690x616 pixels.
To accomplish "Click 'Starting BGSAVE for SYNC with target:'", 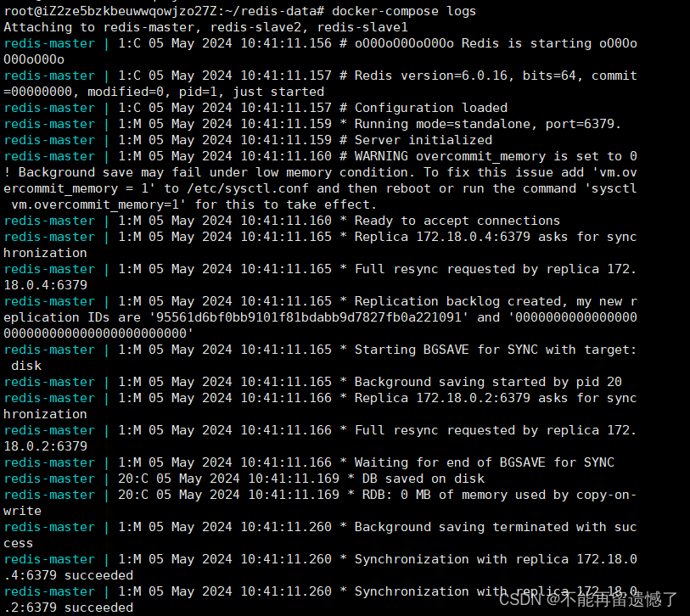I will (x=496, y=350).
